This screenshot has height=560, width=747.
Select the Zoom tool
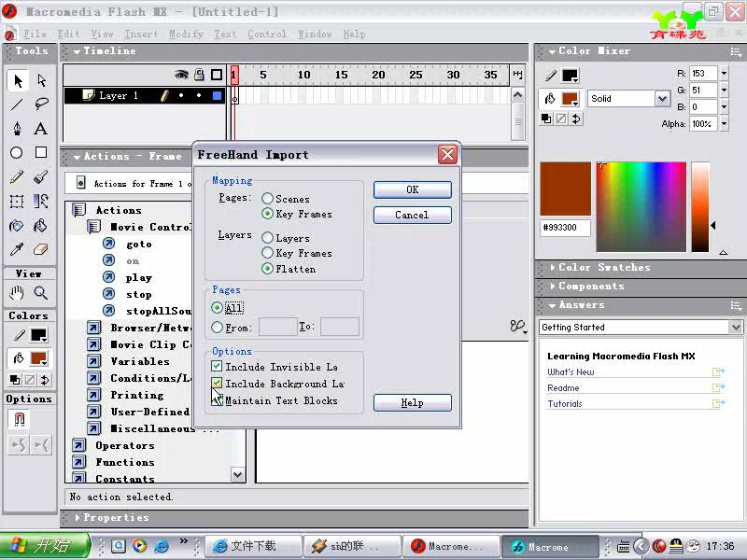[x=41, y=292]
